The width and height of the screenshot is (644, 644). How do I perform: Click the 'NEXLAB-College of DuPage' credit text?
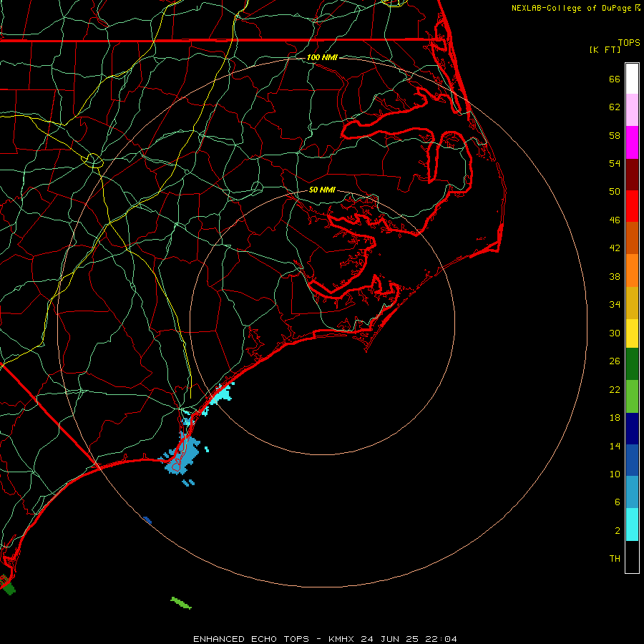571,8
